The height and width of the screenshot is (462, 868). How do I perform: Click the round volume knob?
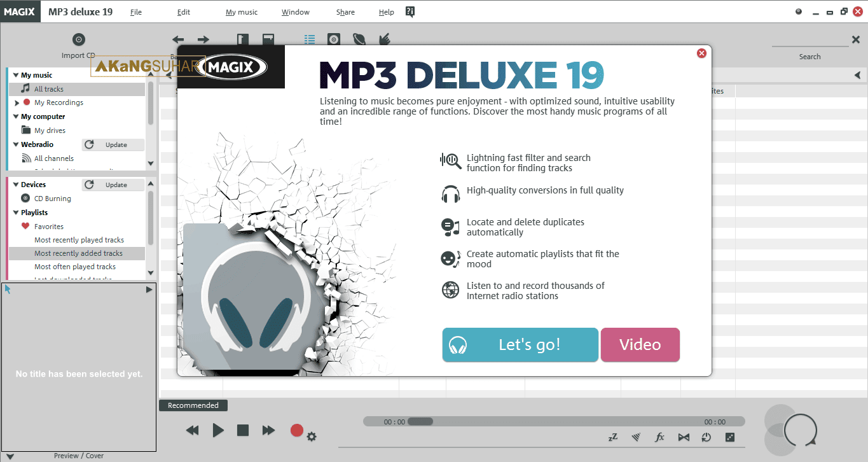800,430
